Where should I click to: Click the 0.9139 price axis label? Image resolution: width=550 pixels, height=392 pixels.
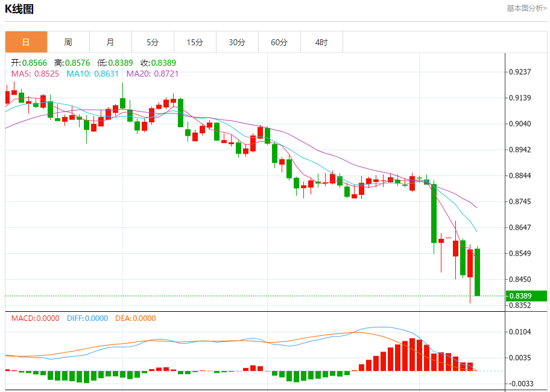pyautogui.click(x=520, y=98)
